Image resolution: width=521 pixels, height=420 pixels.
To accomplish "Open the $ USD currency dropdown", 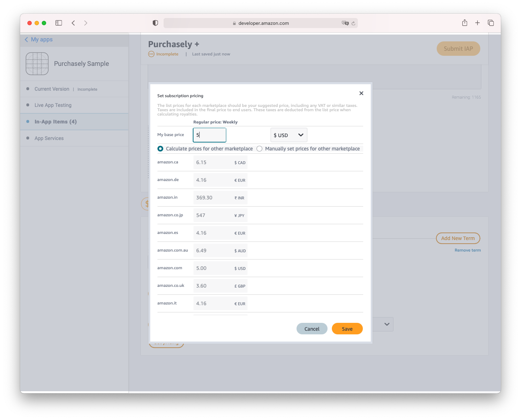I will tap(289, 135).
